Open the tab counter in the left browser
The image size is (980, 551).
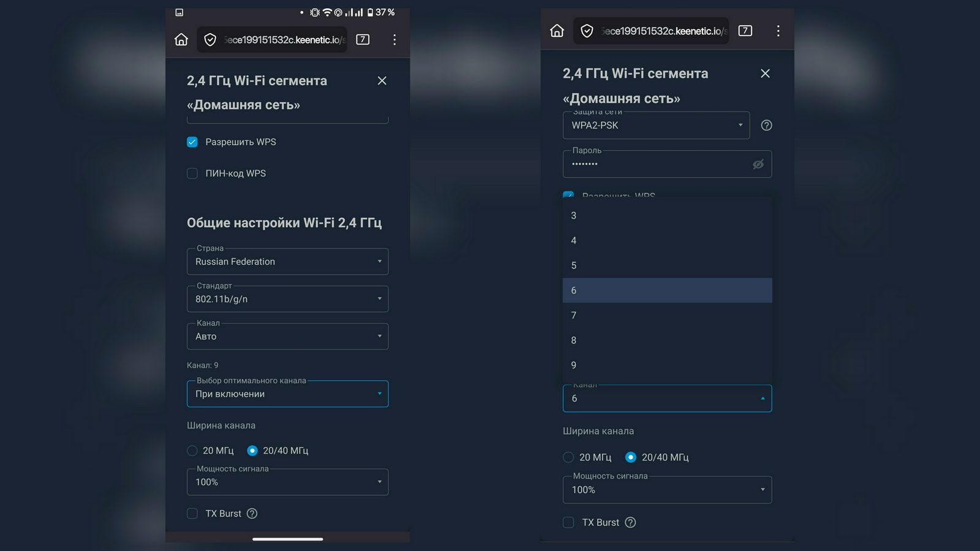coord(363,40)
